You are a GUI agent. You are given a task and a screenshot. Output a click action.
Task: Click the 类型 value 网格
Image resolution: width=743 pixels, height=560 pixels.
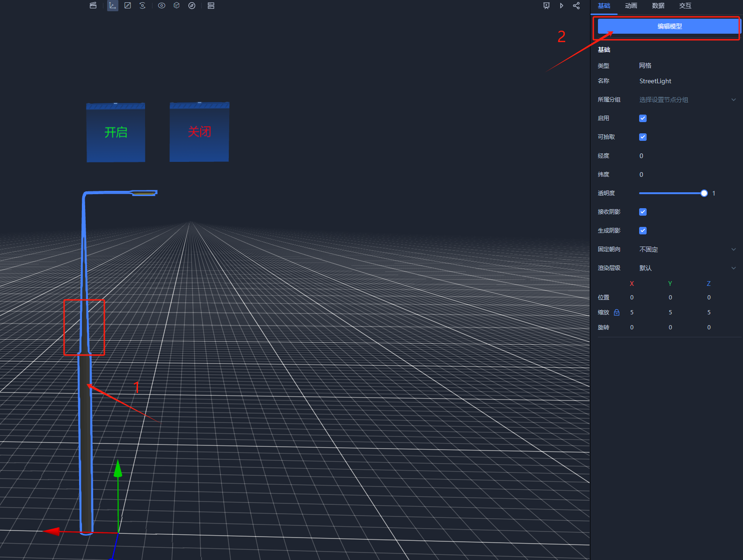(645, 65)
